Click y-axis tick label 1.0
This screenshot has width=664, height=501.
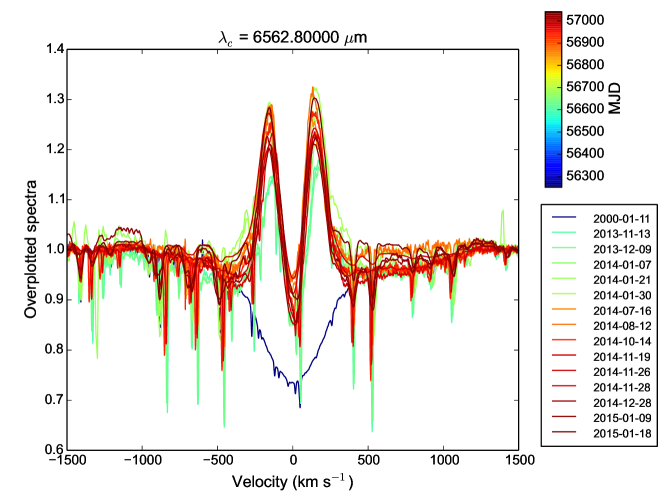tap(55, 249)
